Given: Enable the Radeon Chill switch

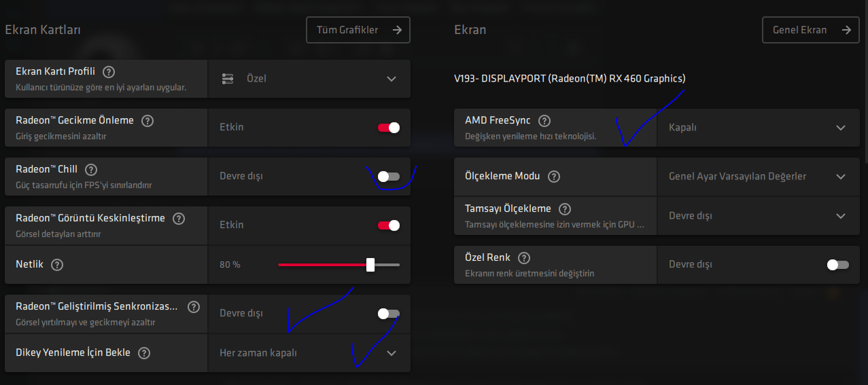Looking at the screenshot, I should click(x=389, y=176).
